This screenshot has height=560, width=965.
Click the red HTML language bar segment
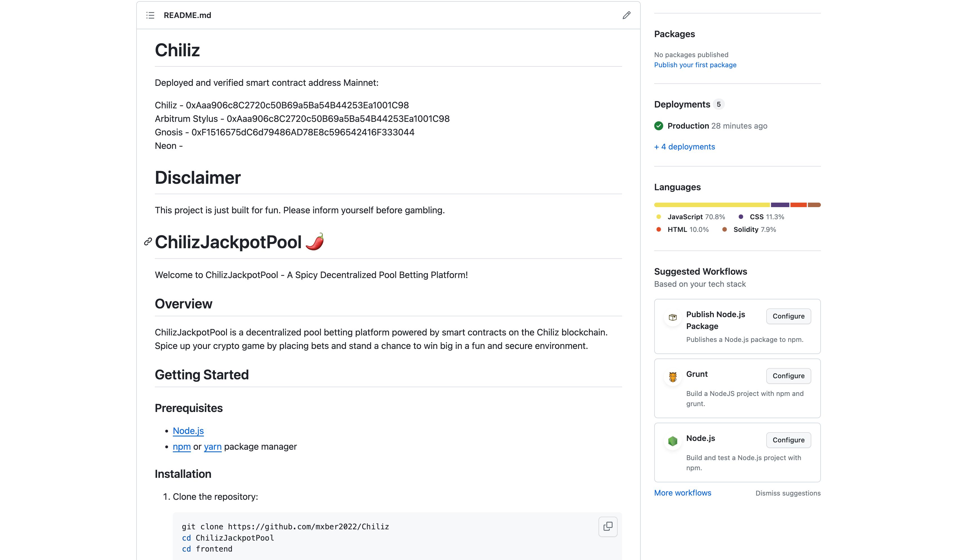(798, 205)
